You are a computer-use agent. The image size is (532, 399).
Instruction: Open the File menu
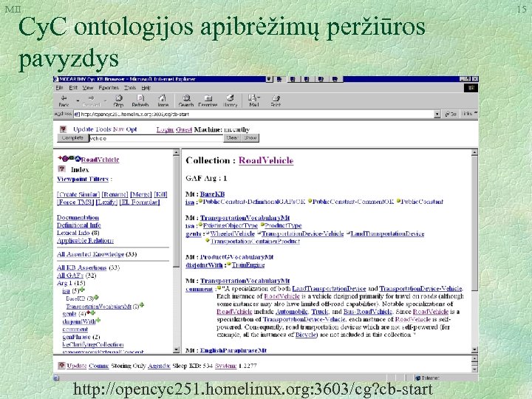tap(59, 88)
